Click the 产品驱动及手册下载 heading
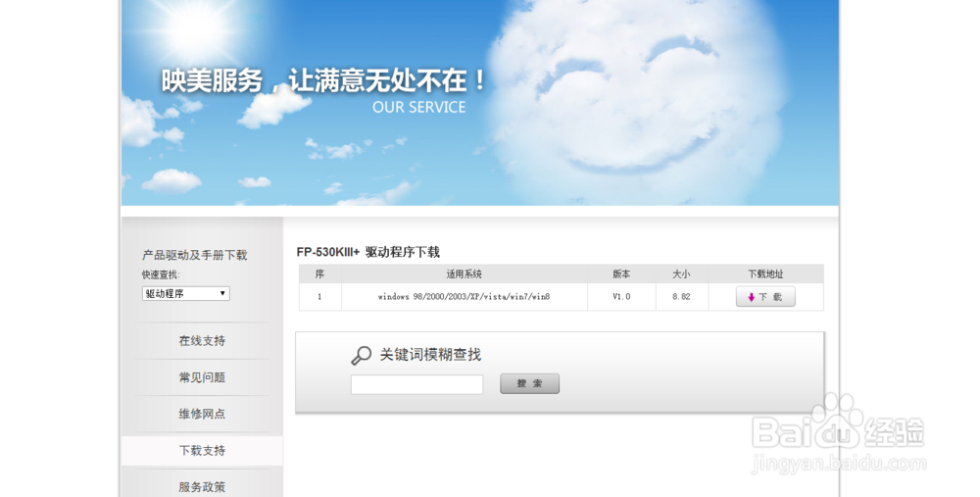980x497 pixels. coord(194,255)
